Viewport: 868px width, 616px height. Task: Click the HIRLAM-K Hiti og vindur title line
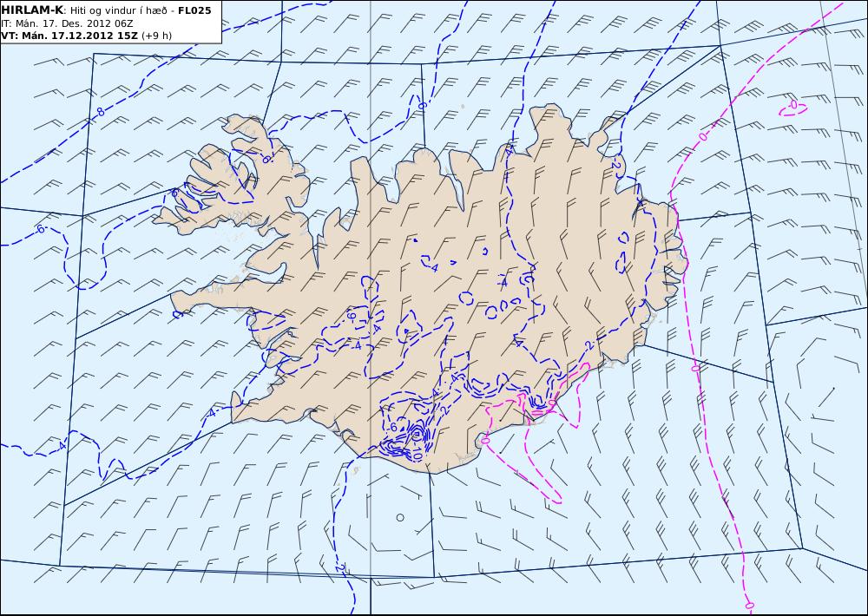pyautogui.click(x=106, y=10)
